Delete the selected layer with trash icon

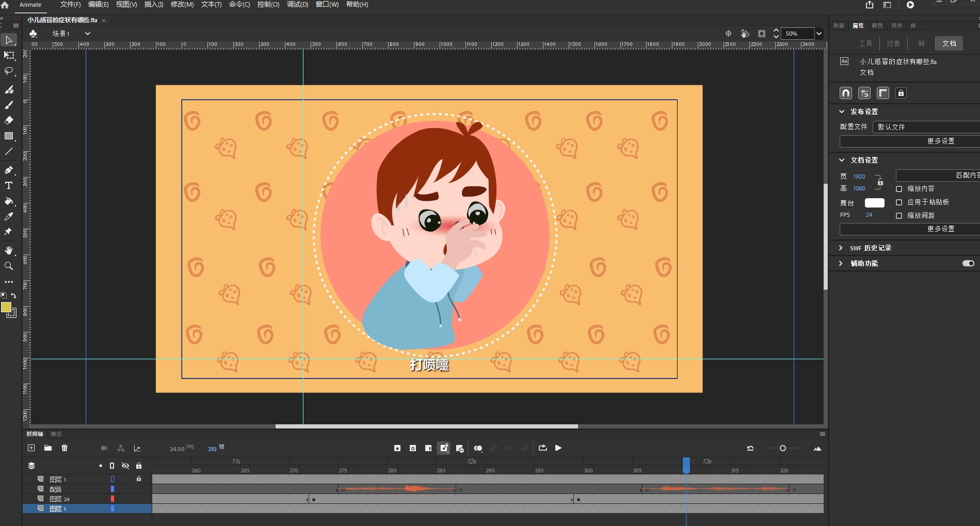coord(65,448)
